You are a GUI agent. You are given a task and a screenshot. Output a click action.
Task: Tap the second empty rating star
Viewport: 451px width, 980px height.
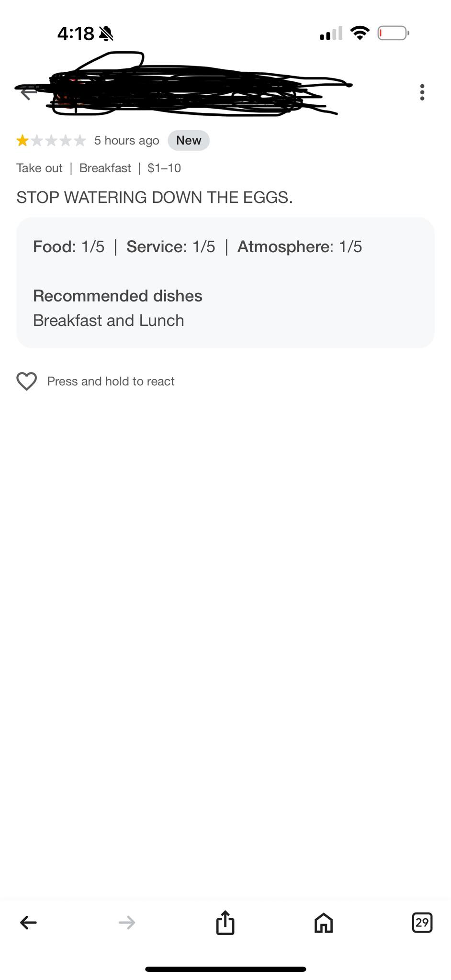pyautogui.click(x=51, y=140)
